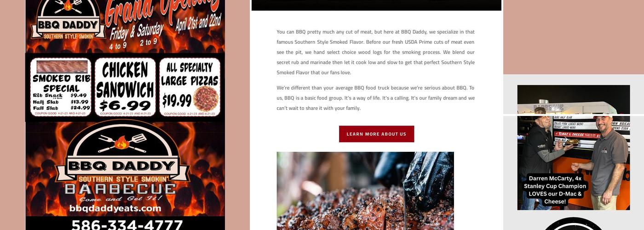The image size is (644, 230).
Task: Open the smoked brisket photo
Action: pyautogui.click(x=365, y=191)
